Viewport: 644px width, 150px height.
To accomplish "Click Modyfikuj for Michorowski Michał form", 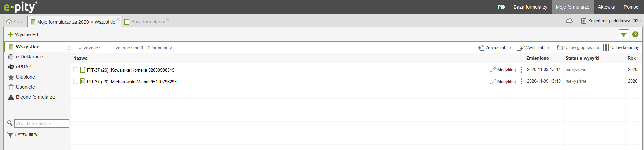I will 503,81.
